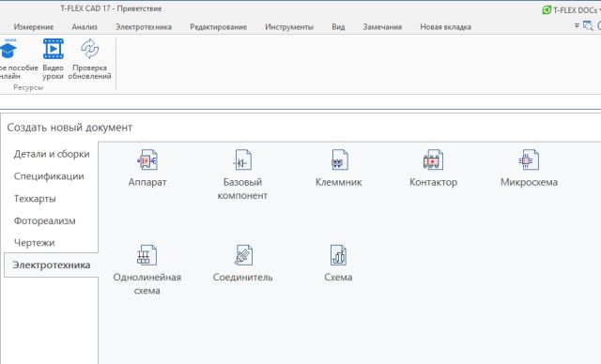Select Техкарты category
601x364 pixels.
tap(35, 199)
